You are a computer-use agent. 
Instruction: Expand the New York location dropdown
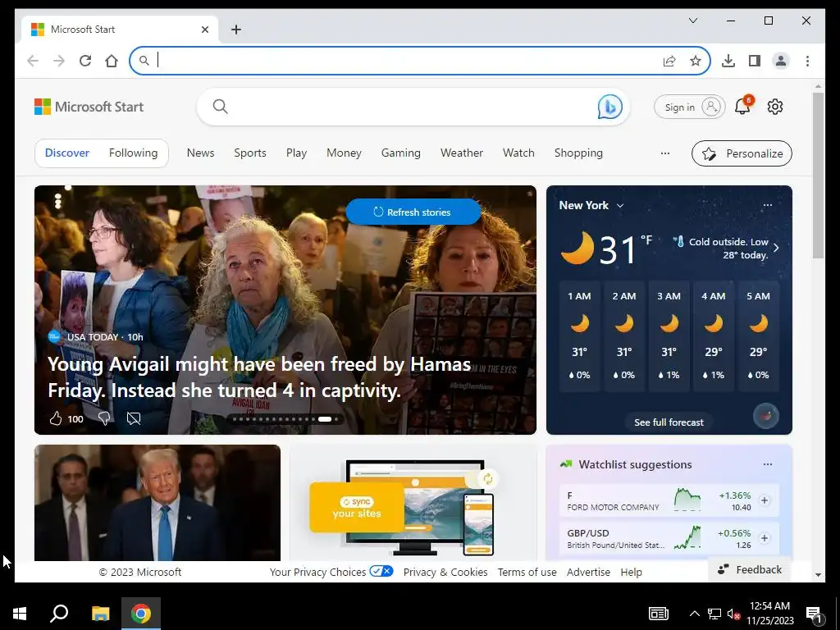620,206
